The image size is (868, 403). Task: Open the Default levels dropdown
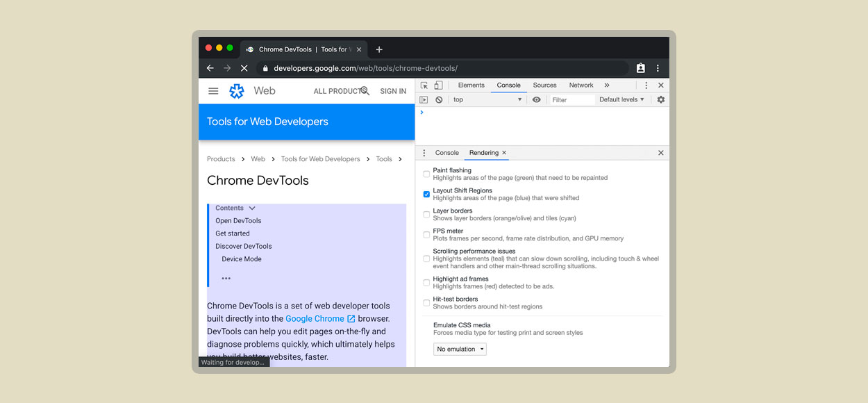pos(621,100)
